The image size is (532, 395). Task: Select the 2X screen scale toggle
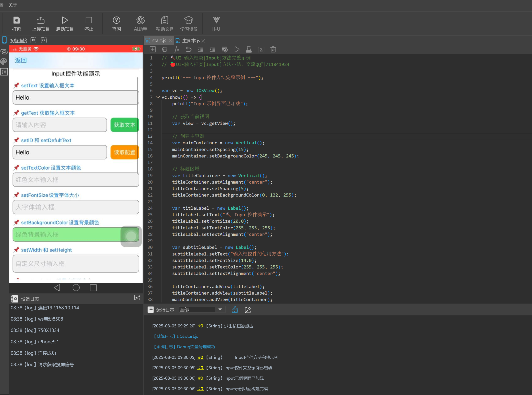[x=44, y=40]
